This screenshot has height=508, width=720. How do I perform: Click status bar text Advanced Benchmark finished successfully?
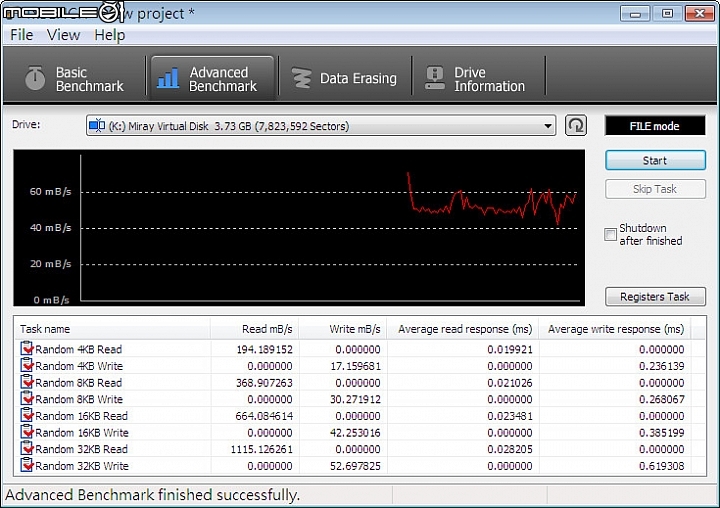click(152, 495)
